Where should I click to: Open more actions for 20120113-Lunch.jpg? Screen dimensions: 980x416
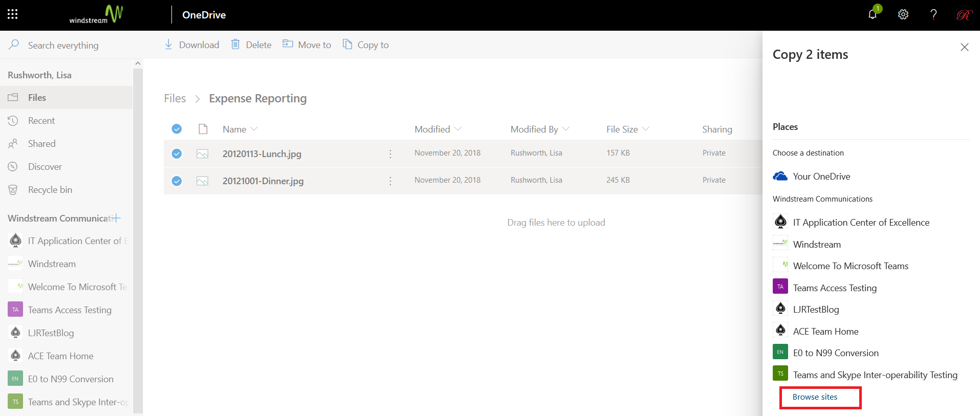(390, 154)
